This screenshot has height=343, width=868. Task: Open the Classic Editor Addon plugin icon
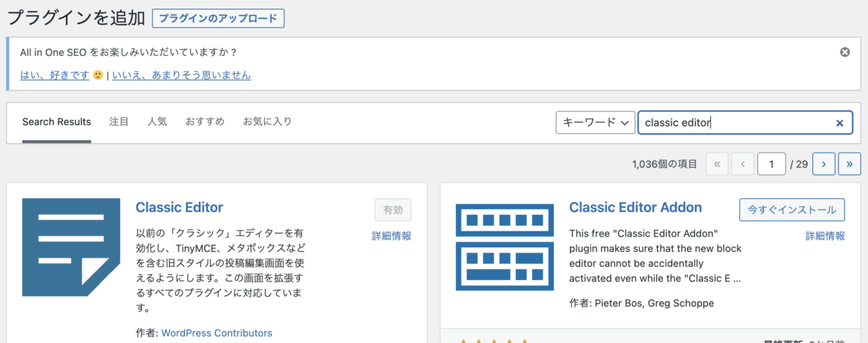tap(505, 246)
